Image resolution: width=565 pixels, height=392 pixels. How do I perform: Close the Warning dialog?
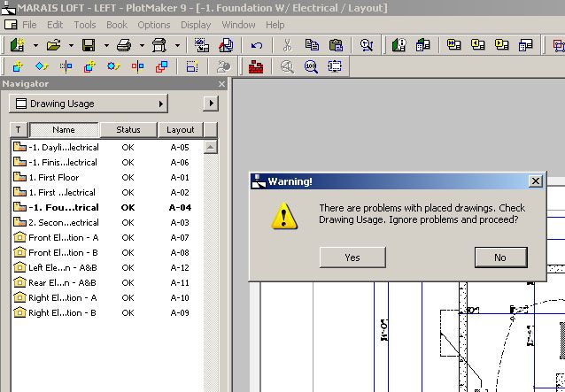point(536,181)
